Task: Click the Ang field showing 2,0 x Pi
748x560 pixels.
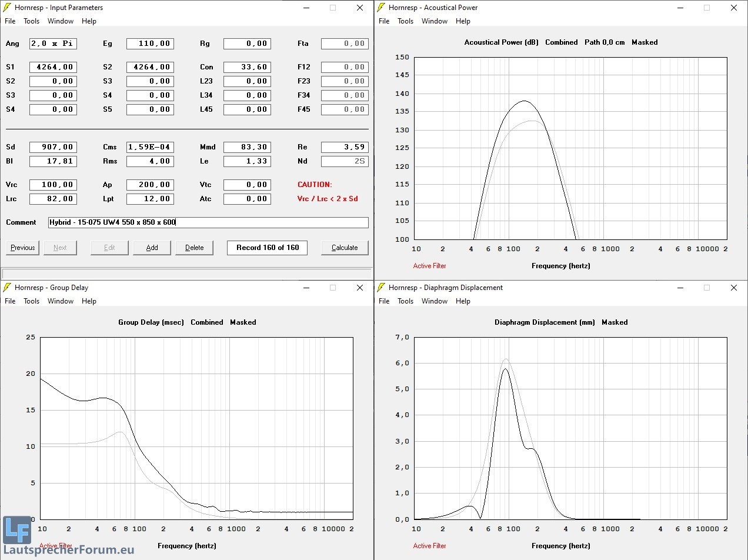Action: (53, 44)
